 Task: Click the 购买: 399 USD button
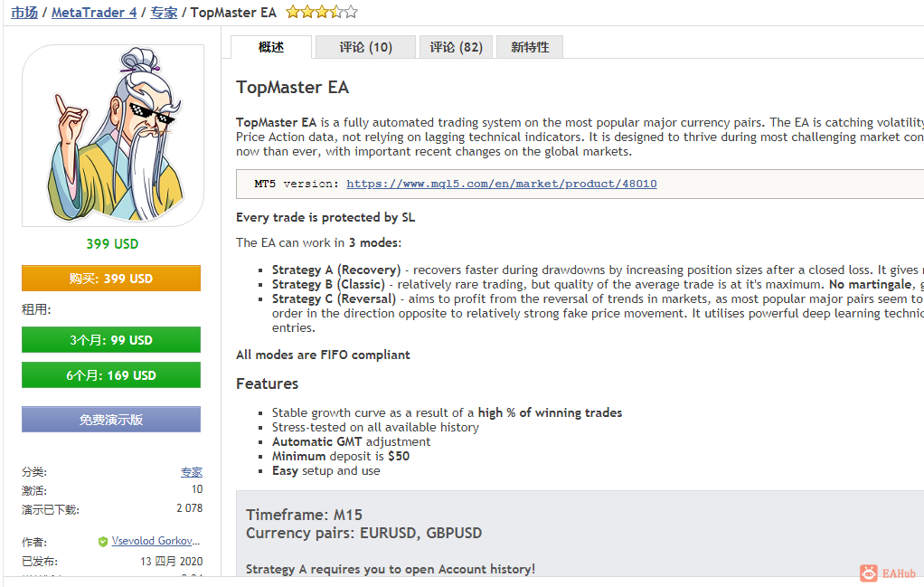click(x=111, y=279)
